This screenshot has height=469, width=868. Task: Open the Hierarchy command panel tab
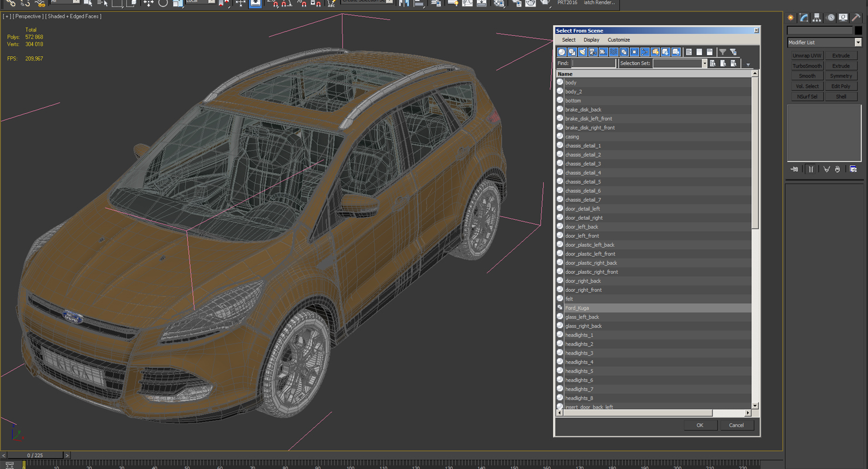coord(817,18)
